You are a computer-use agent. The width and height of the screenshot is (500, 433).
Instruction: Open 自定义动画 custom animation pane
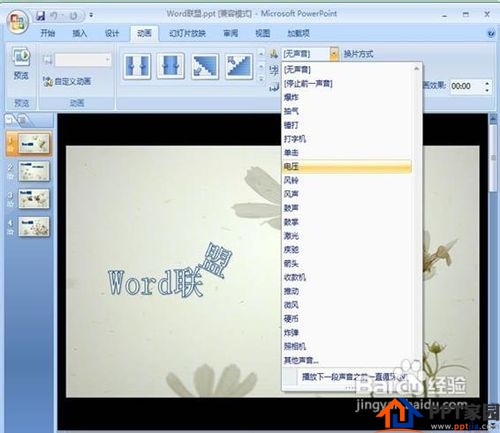pos(68,81)
